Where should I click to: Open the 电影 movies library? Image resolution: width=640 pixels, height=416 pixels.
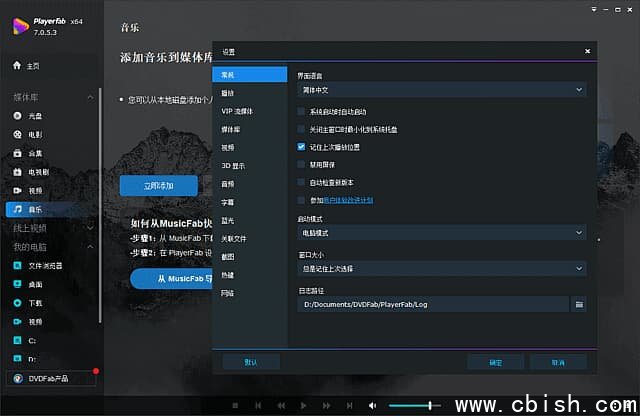28,134
